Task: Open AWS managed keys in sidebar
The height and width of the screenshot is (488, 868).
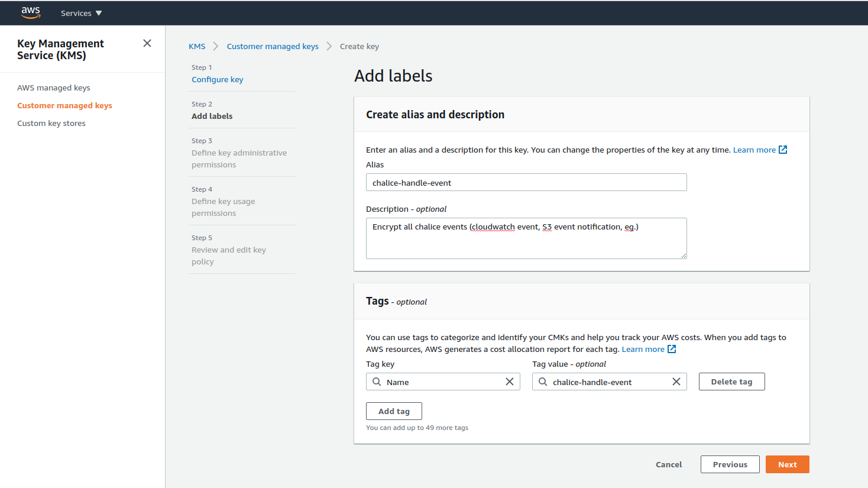Action: tap(54, 88)
